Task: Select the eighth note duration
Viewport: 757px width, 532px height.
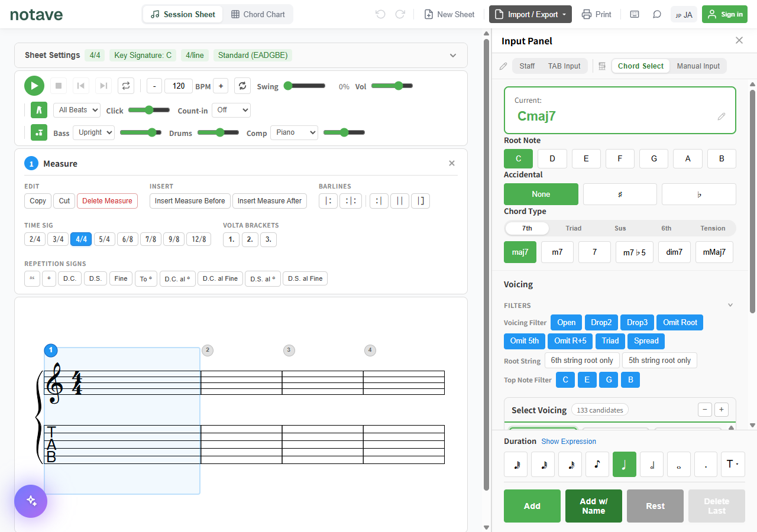Action: tap(597, 464)
